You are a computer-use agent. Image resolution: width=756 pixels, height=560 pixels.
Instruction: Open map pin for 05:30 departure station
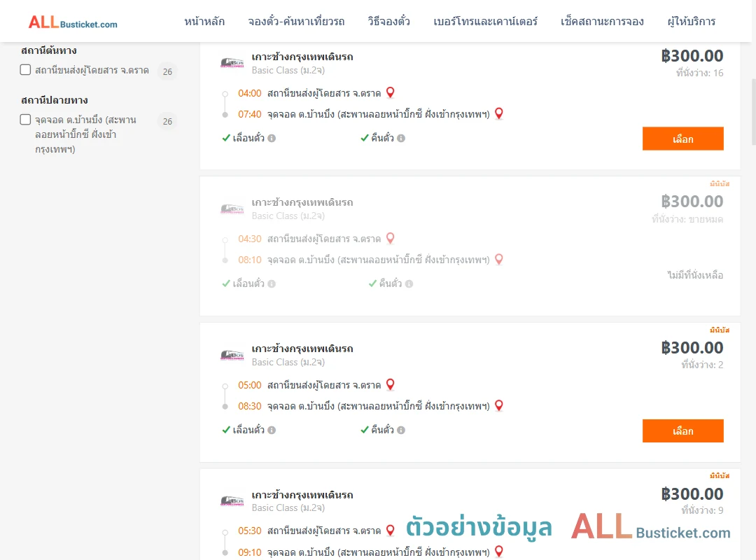point(391,531)
